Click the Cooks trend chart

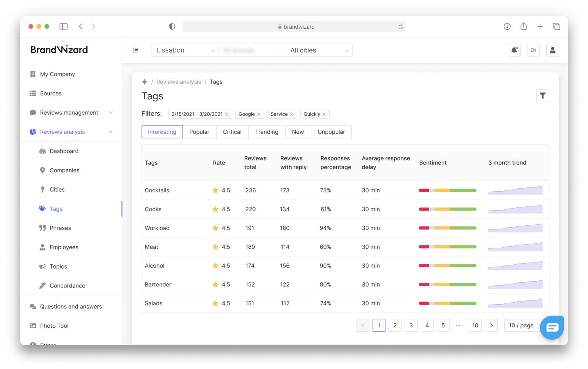pos(515,209)
